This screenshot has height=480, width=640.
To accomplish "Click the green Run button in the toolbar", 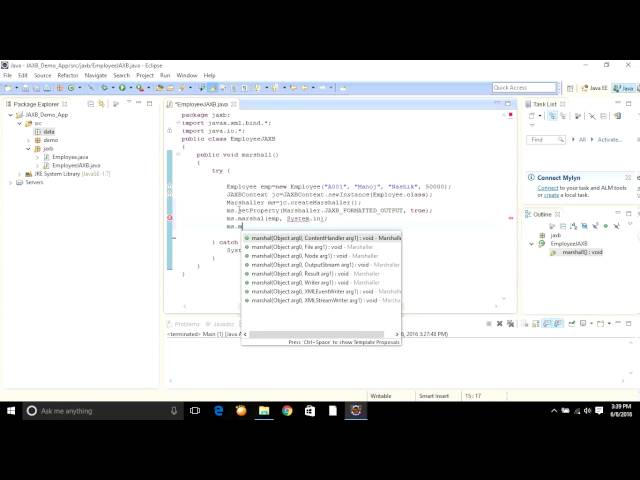I will point(122,88).
